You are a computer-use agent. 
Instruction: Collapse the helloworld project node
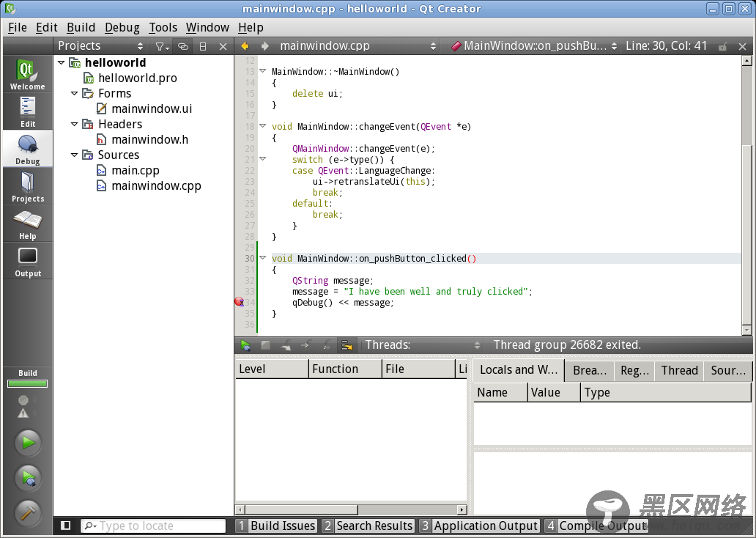tap(62, 62)
